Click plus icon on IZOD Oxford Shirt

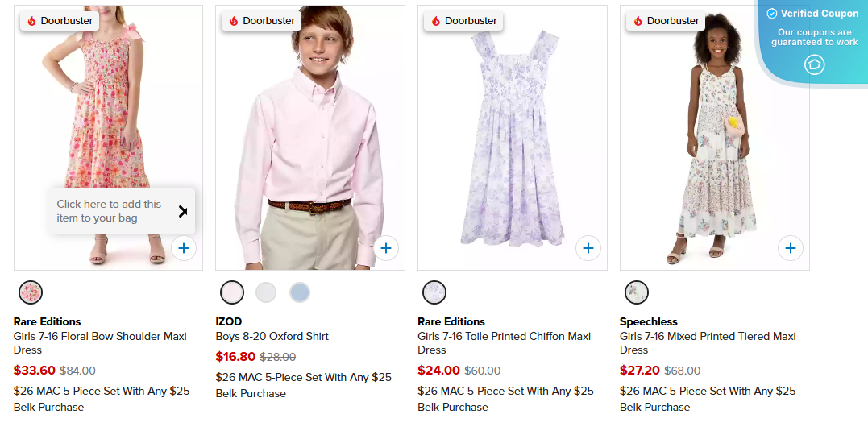386,248
